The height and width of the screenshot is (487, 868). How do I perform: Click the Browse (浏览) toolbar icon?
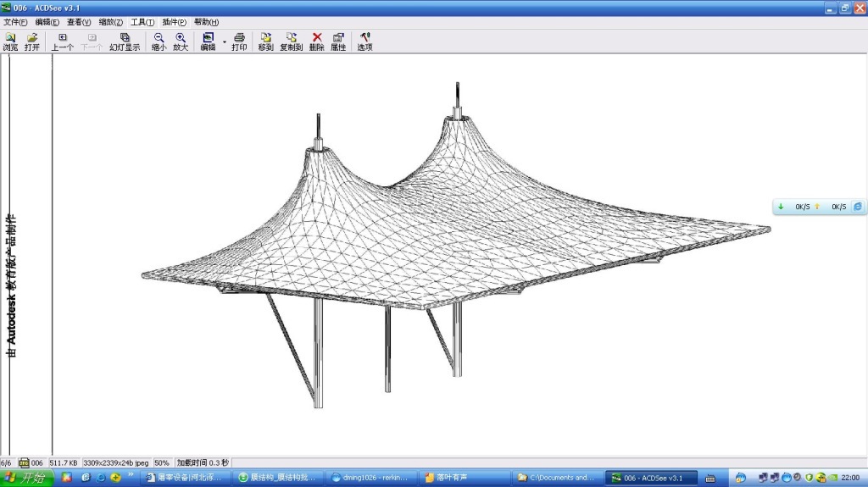10,42
